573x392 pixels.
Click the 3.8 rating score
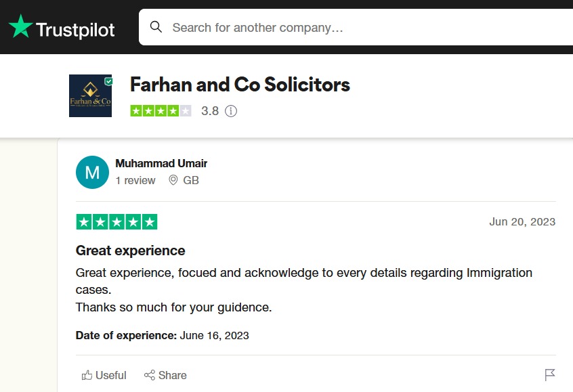(210, 111)
